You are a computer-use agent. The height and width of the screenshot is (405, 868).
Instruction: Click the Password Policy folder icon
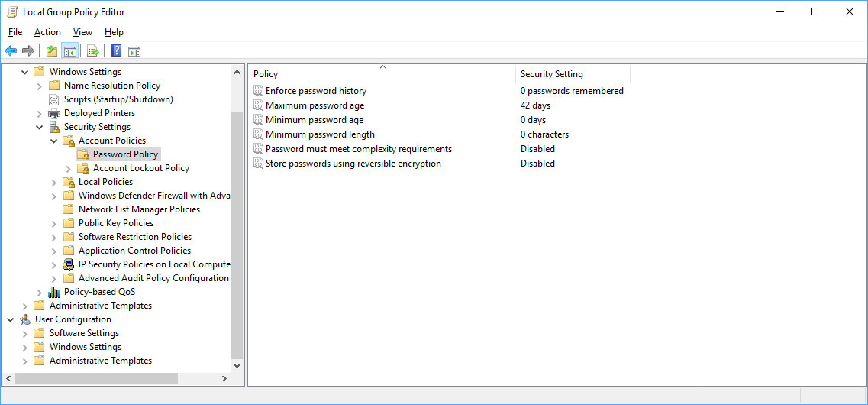pyautogui.click(x=83, y=154)
